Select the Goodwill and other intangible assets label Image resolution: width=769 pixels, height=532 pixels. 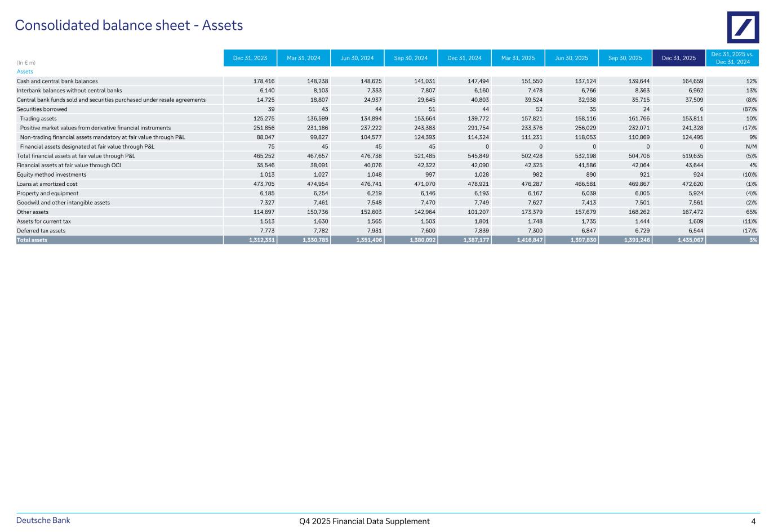click(63, 203)
